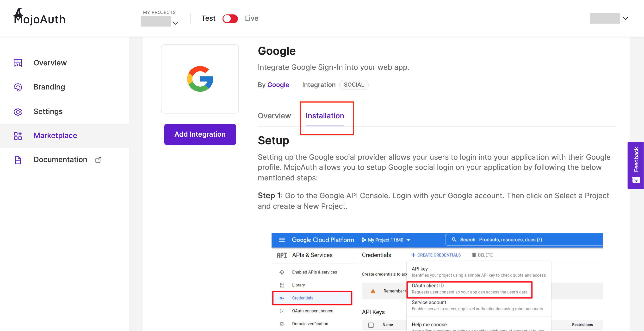Click the Settings gear icon
The width and height of the screenshot is (644, 331).
(18, 112)
